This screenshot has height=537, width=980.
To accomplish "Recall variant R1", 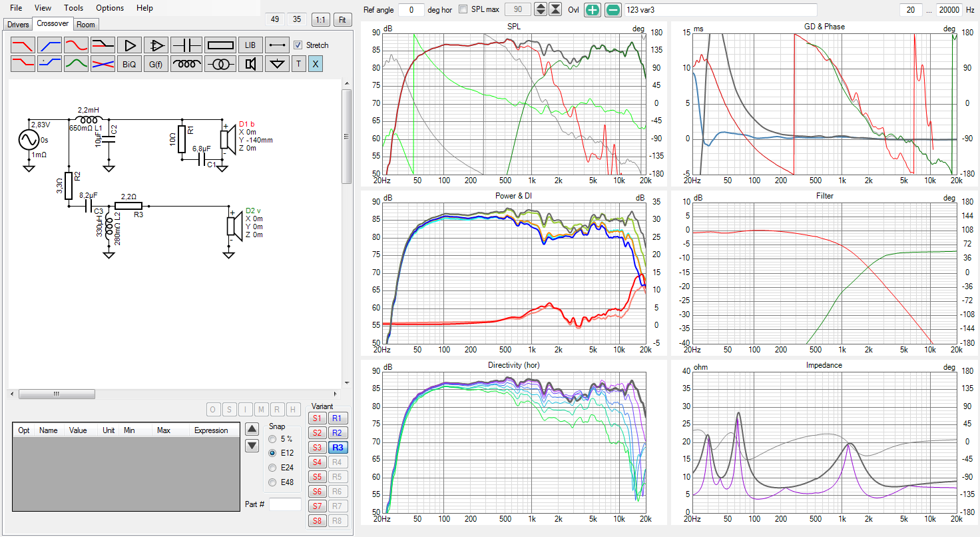I will pos(338,418).
